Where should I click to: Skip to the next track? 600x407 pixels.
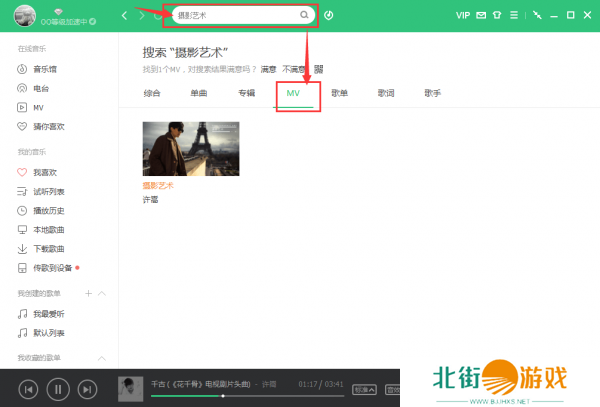pyautogui.click(x=87, y=388)
